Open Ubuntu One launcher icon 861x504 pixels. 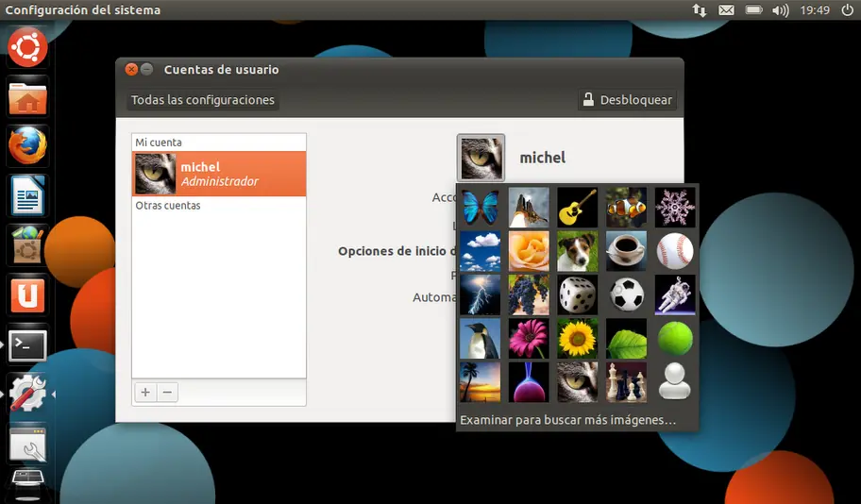coord(27,295)
